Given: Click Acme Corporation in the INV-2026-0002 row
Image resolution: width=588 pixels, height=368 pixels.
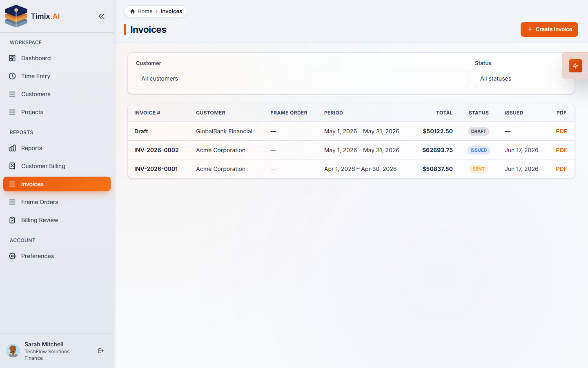Looking at the screenshot, I should [220, 150].
